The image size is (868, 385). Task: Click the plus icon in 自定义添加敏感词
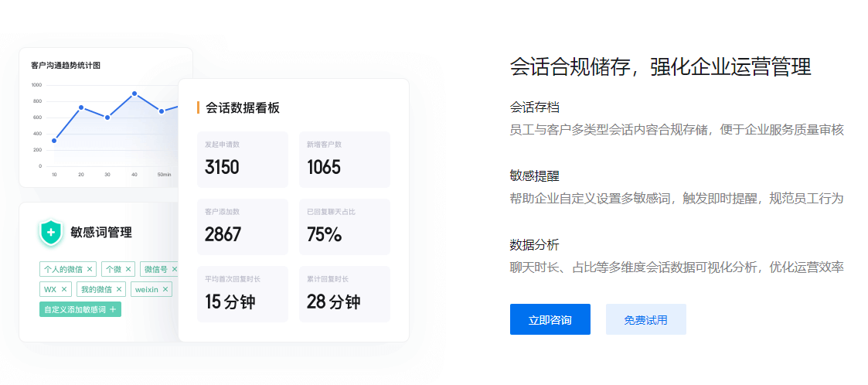click(x=113, y=310)
